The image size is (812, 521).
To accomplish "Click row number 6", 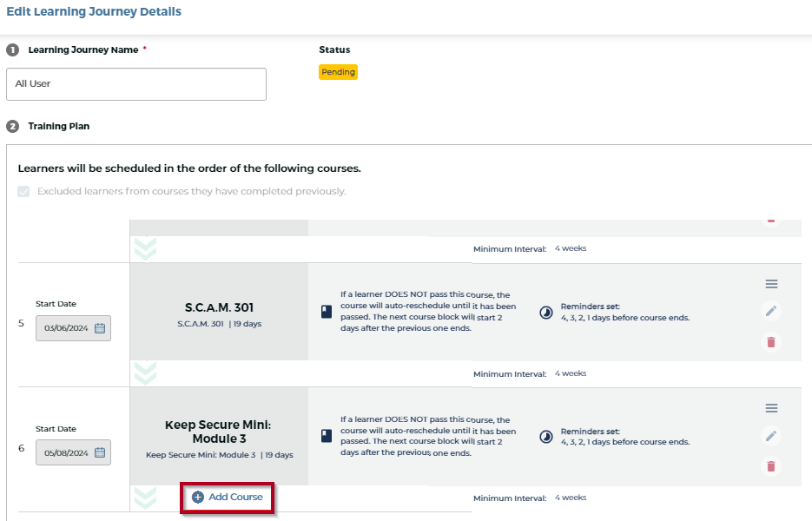I will [21, 448].
